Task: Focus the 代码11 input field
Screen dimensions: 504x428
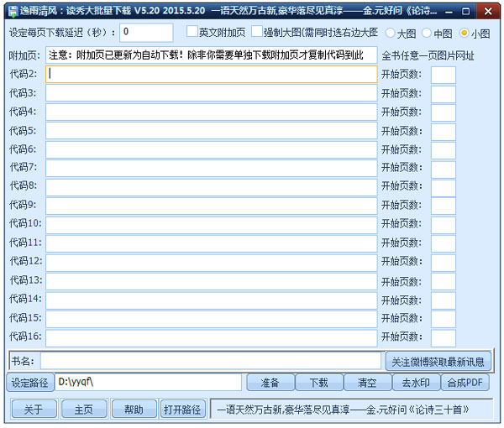Action: click(211, 243)
